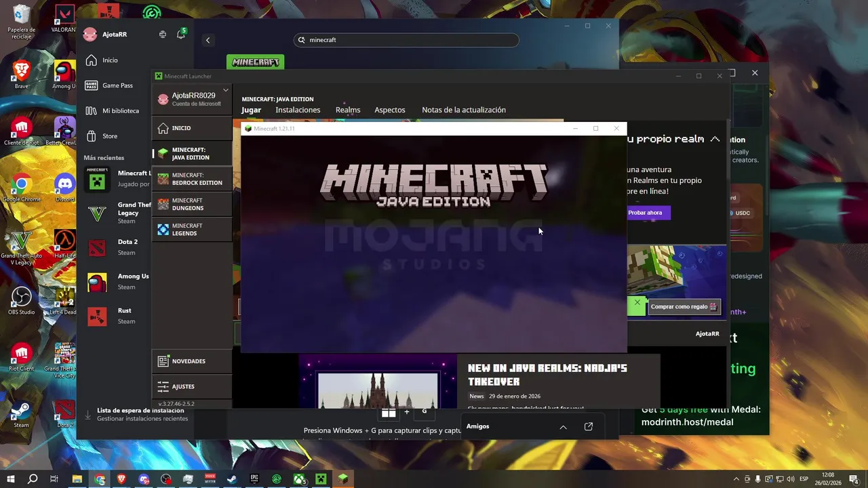This screenshot has height=488, width=868.
Task: Open OBS Studio desktop shortcut
Action: (22, 301)
